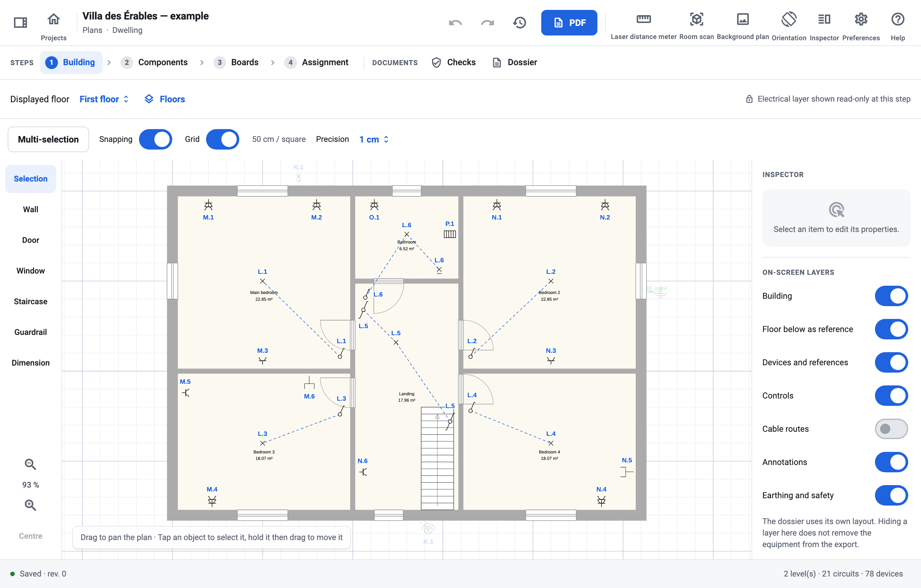Open the Laser distance meter tool
This screenshot has height=588, width=921.
pyautogui.click(x=643, y=25)
